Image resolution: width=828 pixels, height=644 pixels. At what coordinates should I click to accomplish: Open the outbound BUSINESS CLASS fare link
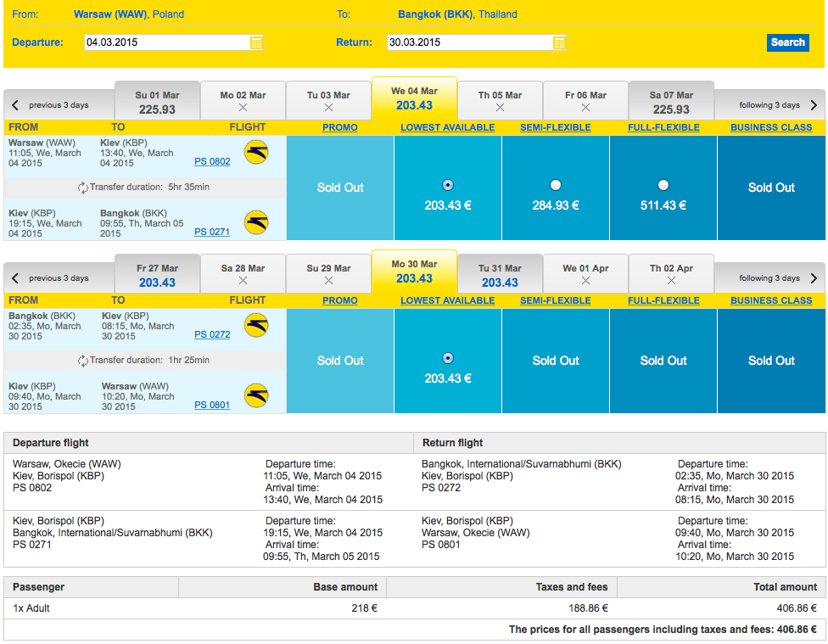pyautogui.click(x=771, y=127)
